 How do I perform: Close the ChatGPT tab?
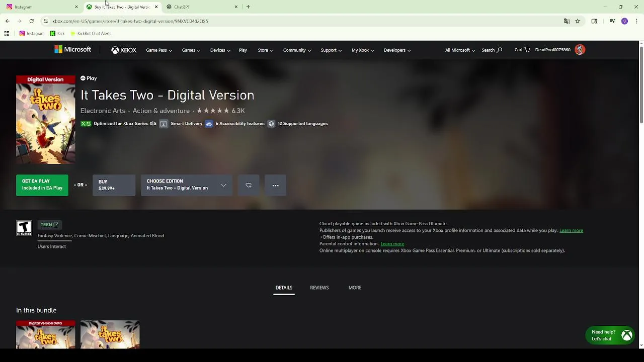(236, 7)
